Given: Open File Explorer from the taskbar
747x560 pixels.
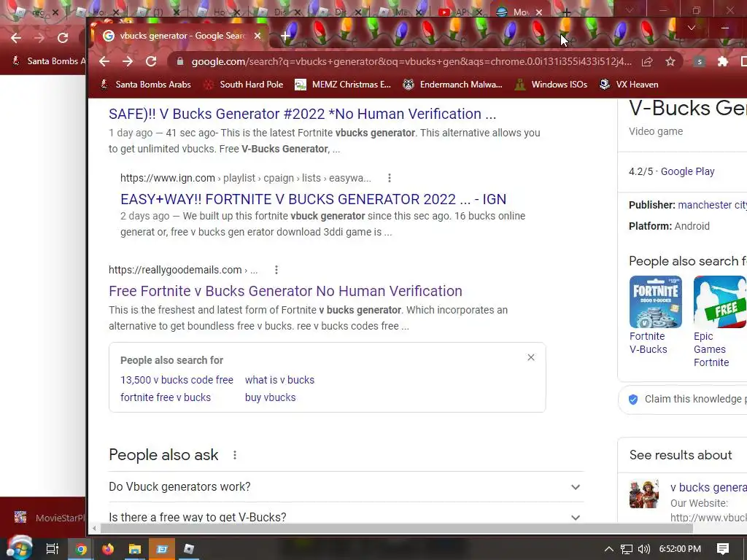Looking at the screenshot, I should (x=135, y=549).
